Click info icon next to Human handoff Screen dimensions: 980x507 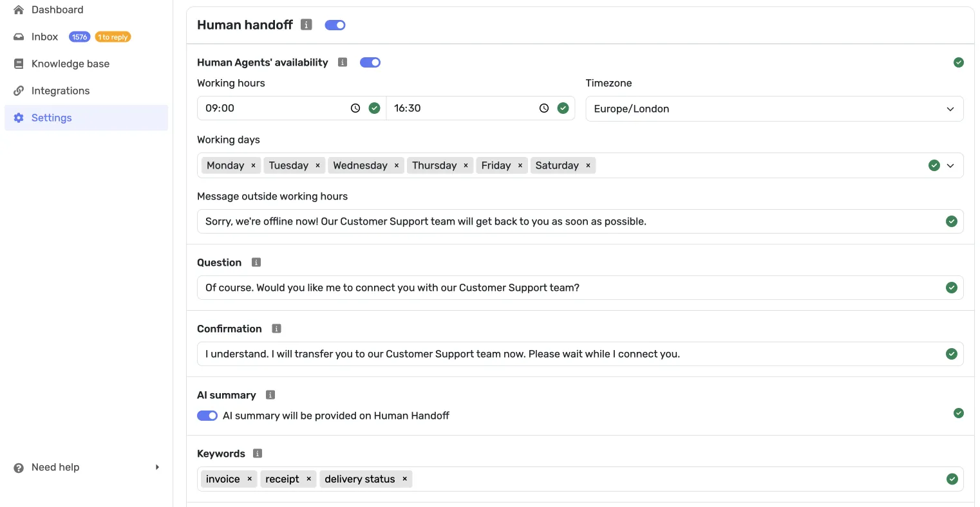(x=306, y=24)
